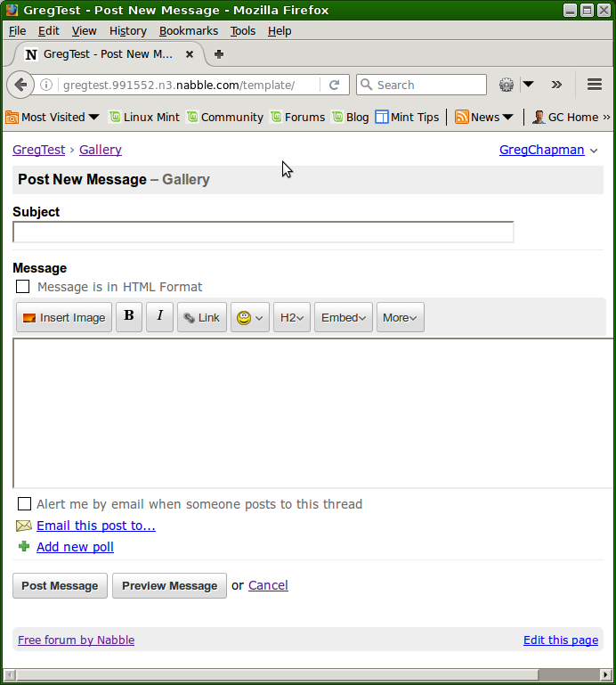
Task: Open the Firefox hamburger menu
Action: pyautogui.click(x=595, y=86)
